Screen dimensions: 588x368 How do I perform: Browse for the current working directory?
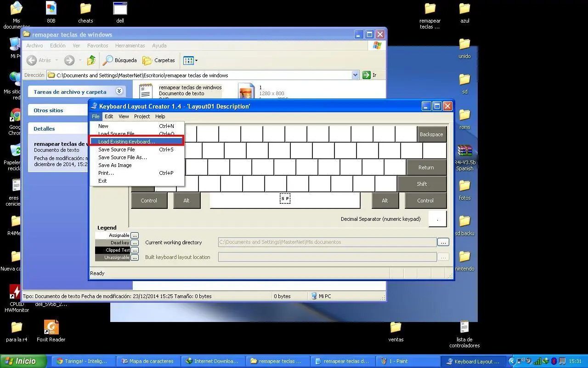click(x=443, y=242)
